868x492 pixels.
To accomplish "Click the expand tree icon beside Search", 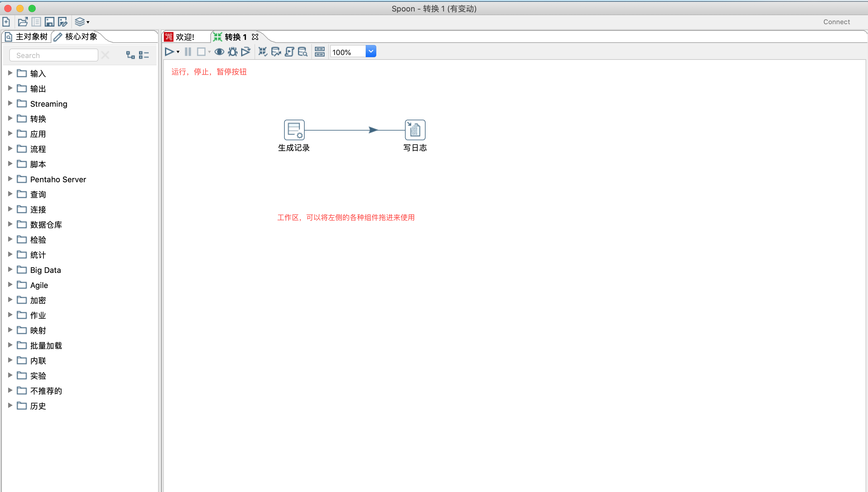I will 131,55.
